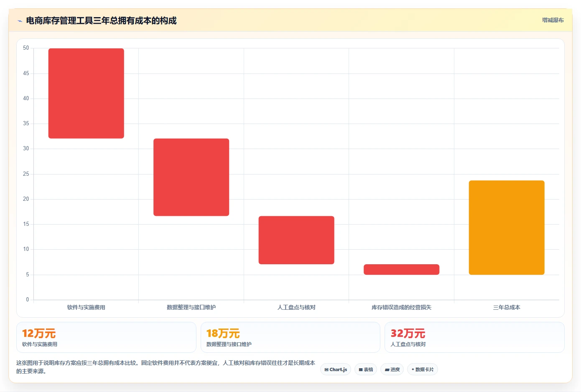Click the 12万元 data card
581x392 pixels.
pos(106,337)
